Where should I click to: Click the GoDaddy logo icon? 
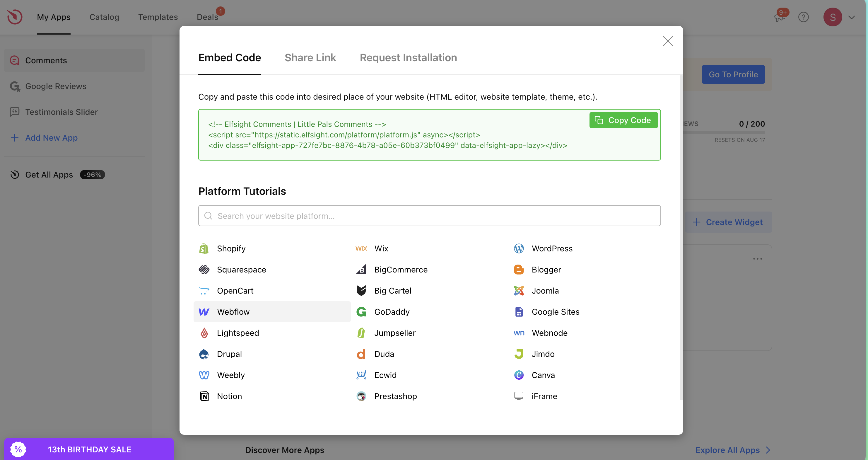361,312
